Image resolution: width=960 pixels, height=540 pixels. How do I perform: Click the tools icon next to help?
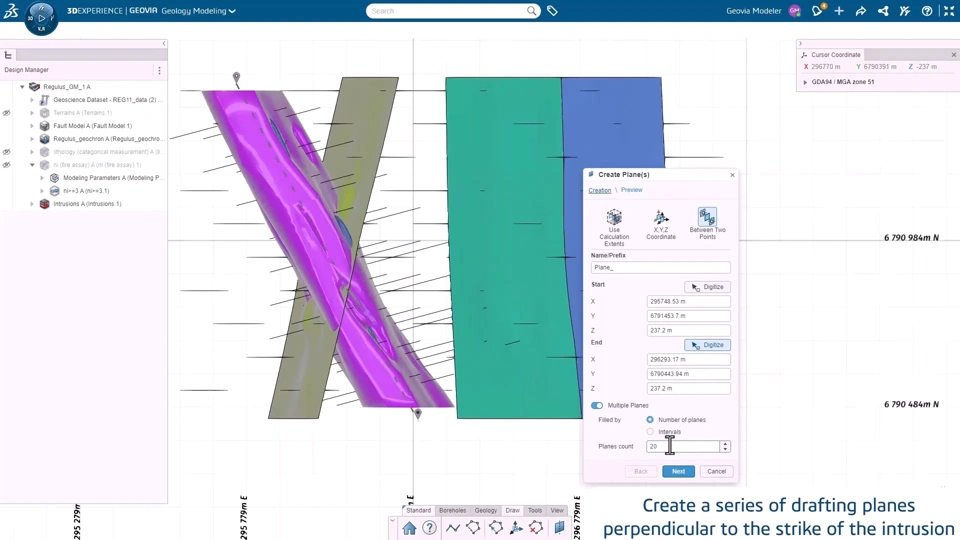(x=905, y=11)
